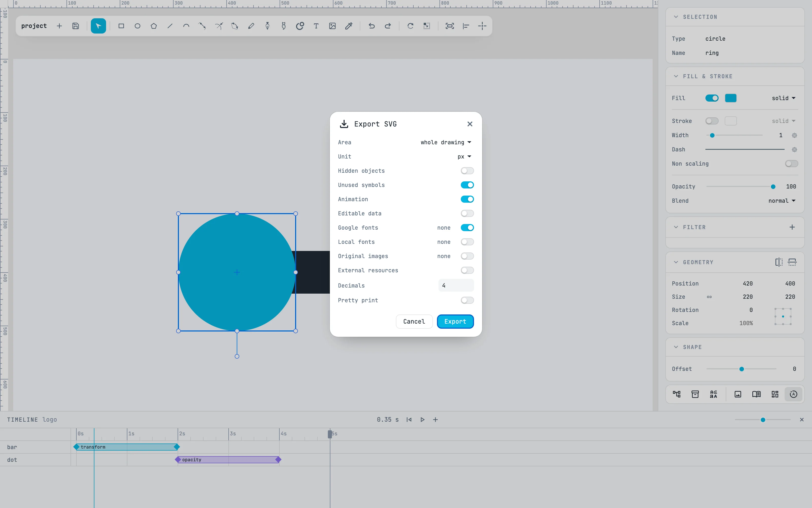
Task: Open the Area whole drawing dropdown
Action: [x=446, y=142]
